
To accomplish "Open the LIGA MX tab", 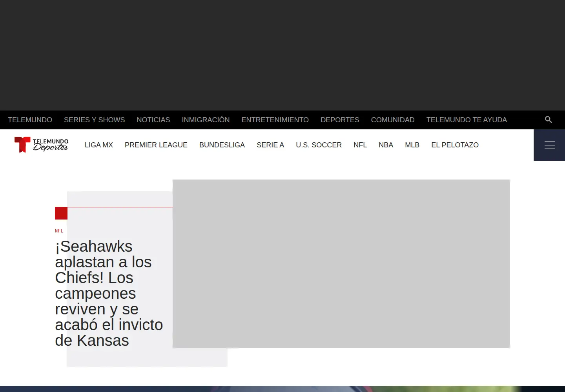I will pyautogui.click(x=99, y=145).
